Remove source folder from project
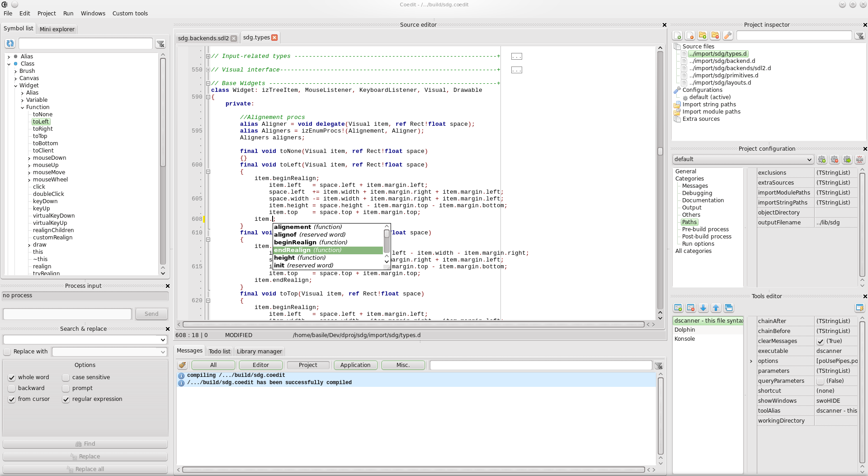The height and width of the screenshot is (476, 868). pos(715,36)
